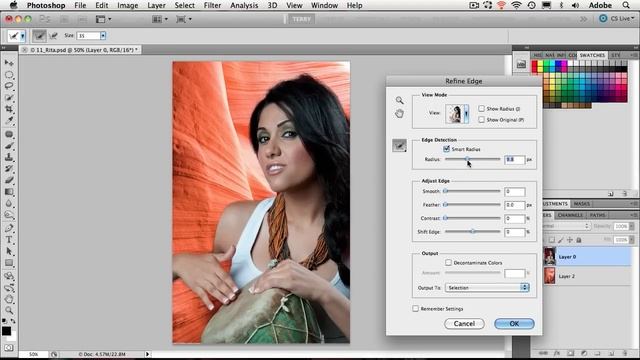Select the Crop tool
640x360 pixels.
[x=9, y=109]
